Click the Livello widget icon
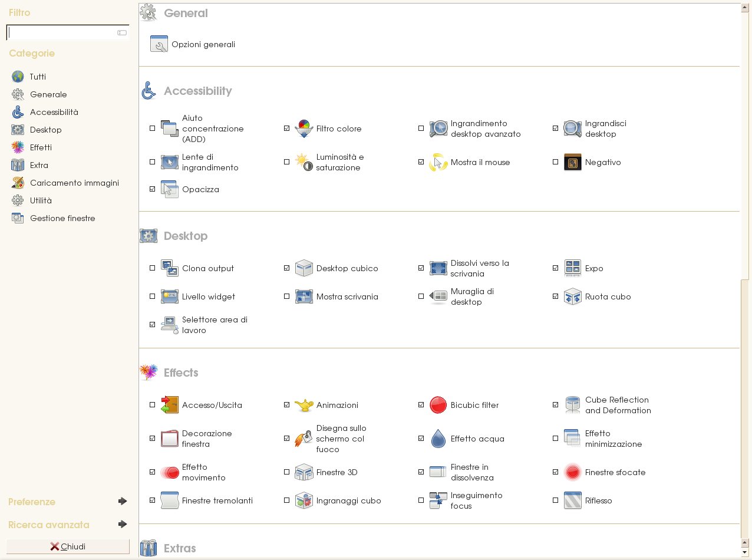 [170, 297]
